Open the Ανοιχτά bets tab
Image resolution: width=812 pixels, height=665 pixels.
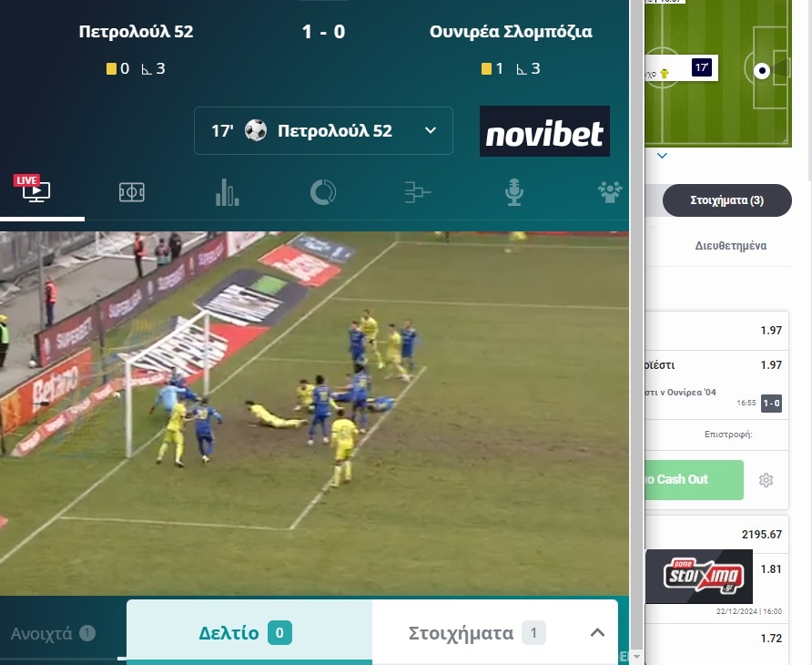[x=53, y=633]
